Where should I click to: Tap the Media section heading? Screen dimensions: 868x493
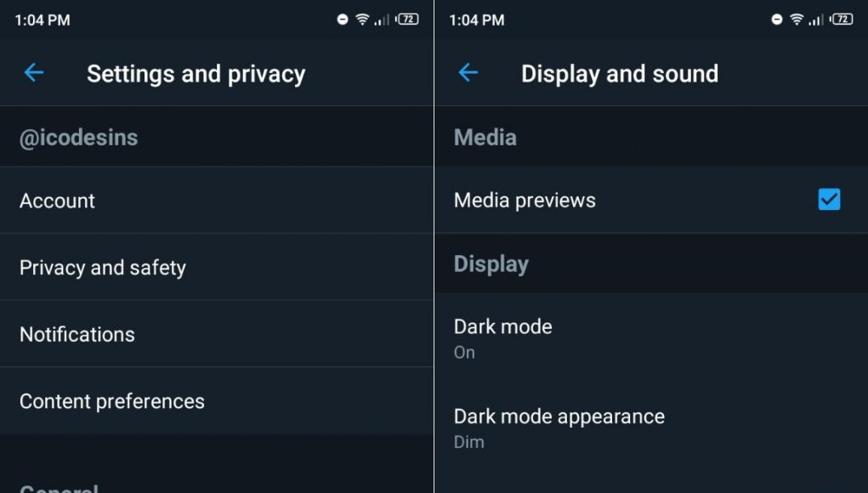pos(485,137)
